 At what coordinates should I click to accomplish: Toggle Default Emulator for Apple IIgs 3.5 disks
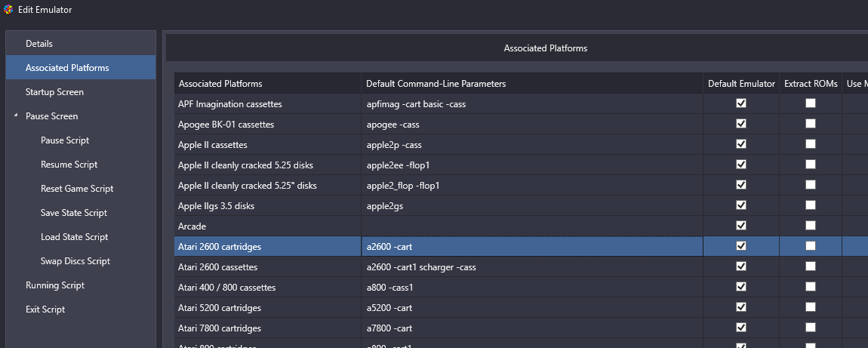741,205
